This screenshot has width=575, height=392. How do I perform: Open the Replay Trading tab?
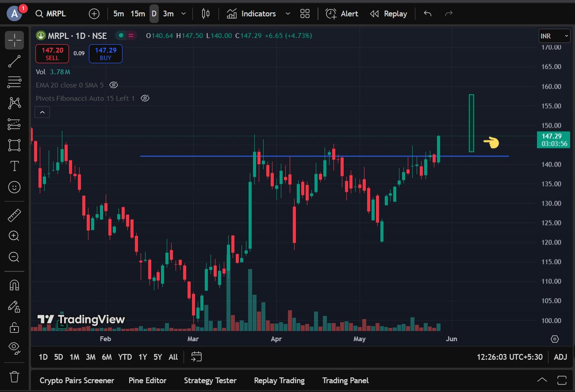click(279, 381)
